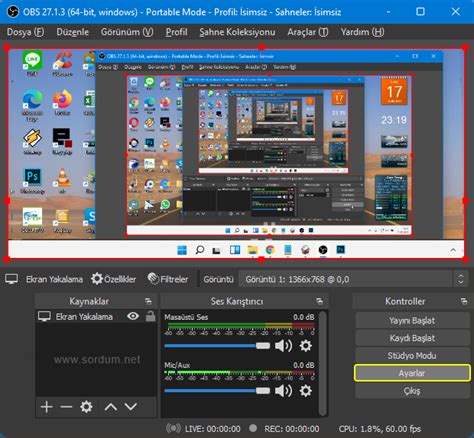Image resolution: width=474 pixels, height=438 pixels.
Task: Pop out the Kontroller dock panel
Action: pos(464,302)
